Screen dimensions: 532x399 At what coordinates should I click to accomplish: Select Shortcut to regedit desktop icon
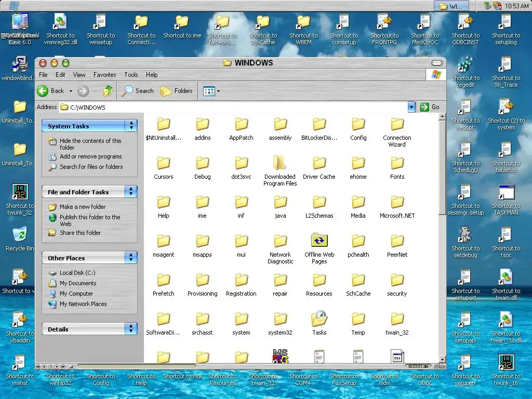pyautogui.click(x=465, y=64)
